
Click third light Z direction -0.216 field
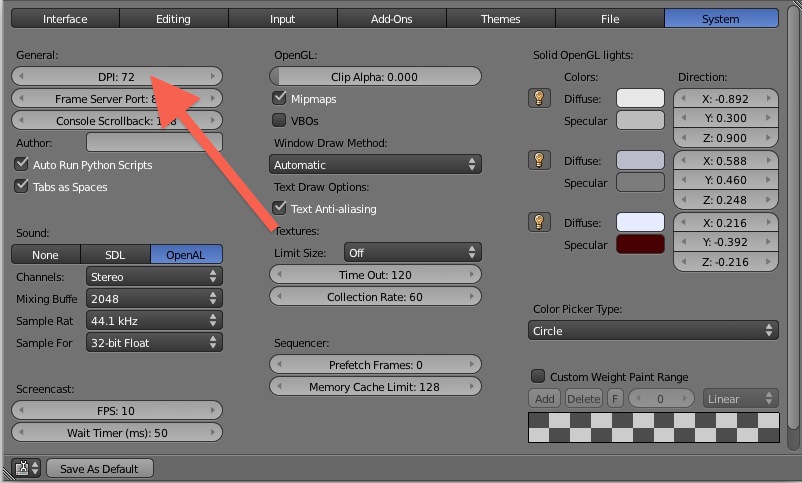[726, 261]
